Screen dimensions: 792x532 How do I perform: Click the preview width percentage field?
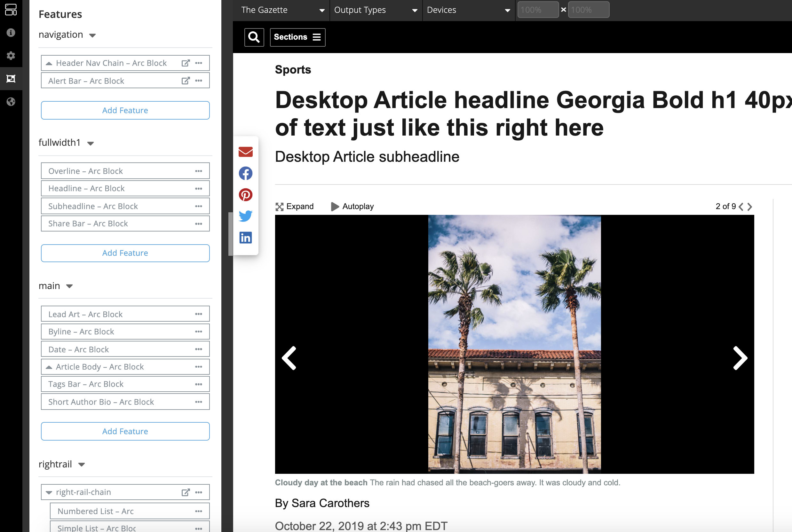click(x=538, y=10)
